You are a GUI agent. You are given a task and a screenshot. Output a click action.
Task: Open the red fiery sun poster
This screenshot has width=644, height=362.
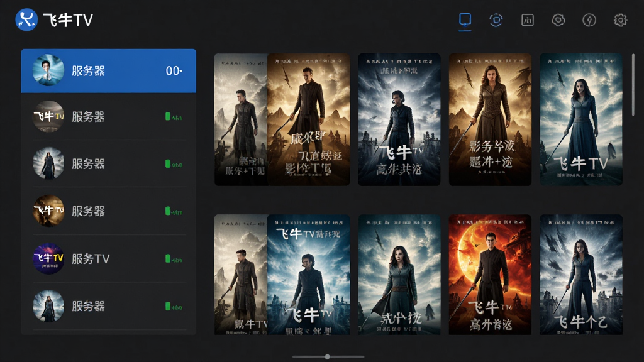(x=490, y=275)
